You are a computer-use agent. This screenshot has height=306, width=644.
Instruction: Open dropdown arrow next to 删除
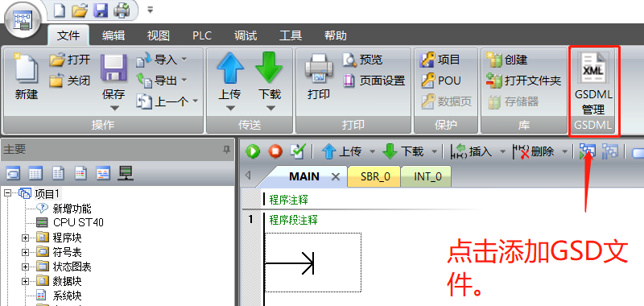(x=565, y=152)
